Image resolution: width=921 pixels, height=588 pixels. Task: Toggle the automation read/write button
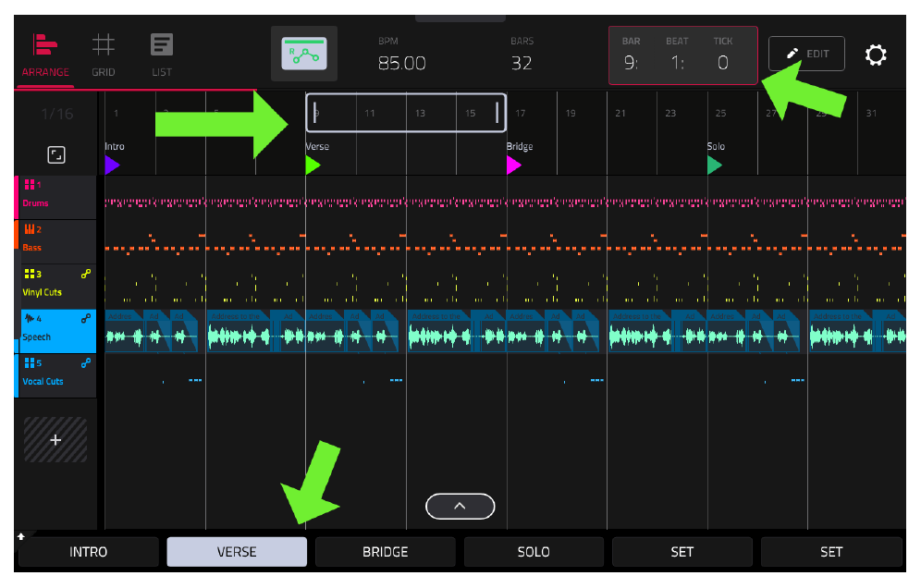pos(303,54)
